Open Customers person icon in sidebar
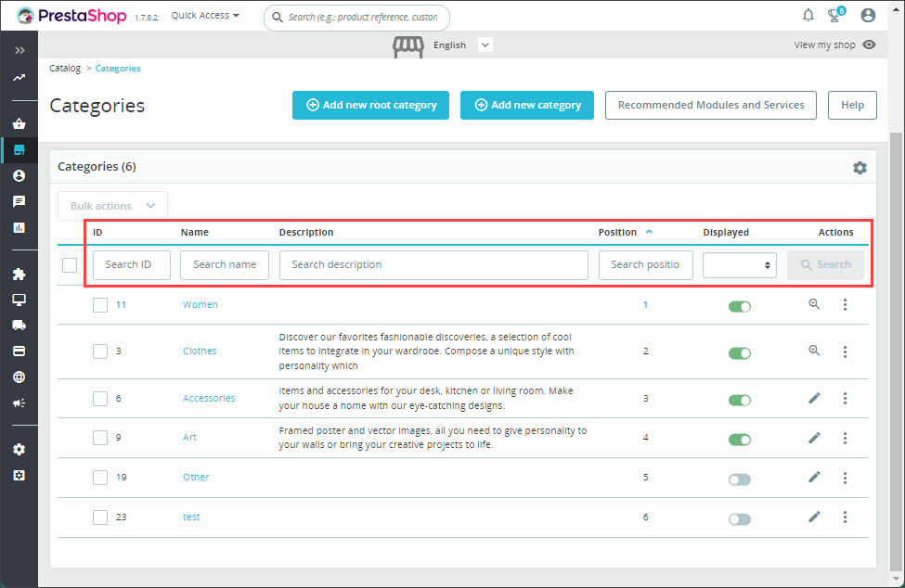Viewport: 905px width, 588px height. point(19,175)
